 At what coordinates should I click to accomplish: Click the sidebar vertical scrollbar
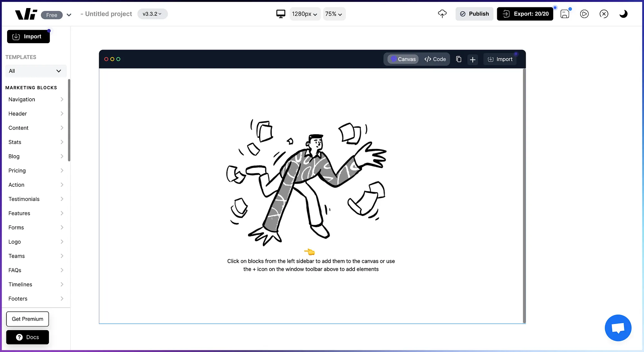click(69, 120)
